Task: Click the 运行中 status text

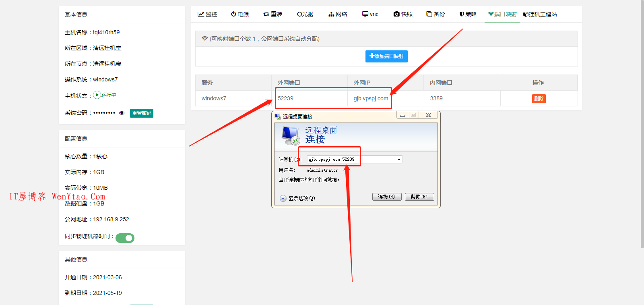Action: [109, 95]
